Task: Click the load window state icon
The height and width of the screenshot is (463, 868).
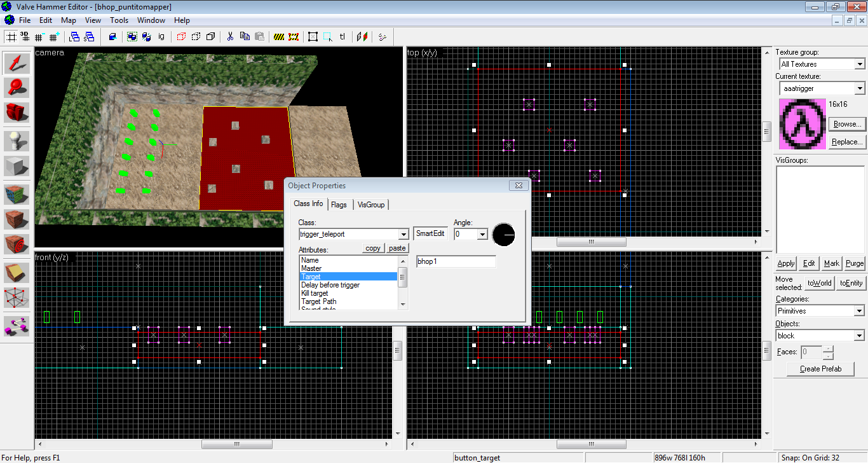Action: coord(74,37)
